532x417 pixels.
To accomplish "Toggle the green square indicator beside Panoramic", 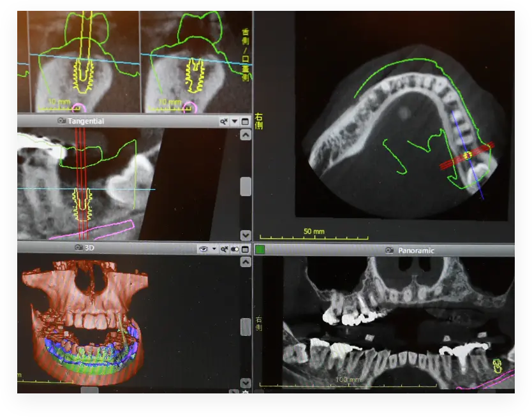I will [260, 250].
